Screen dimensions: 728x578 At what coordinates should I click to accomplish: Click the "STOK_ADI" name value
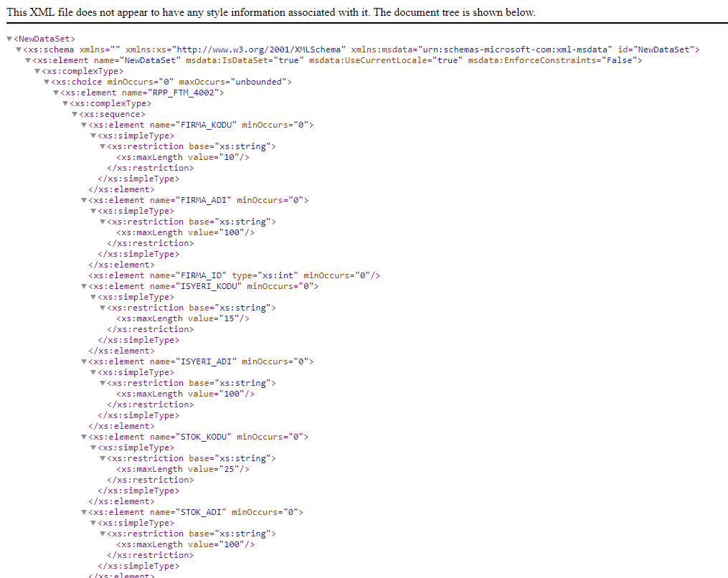tap(201, 512)
